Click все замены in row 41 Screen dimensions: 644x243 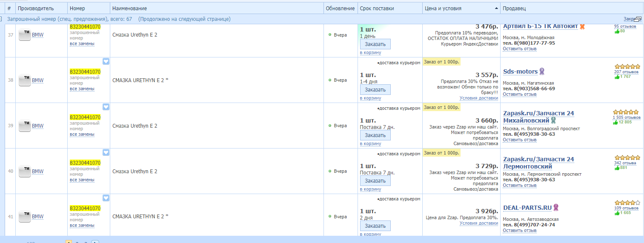[82, 225]
